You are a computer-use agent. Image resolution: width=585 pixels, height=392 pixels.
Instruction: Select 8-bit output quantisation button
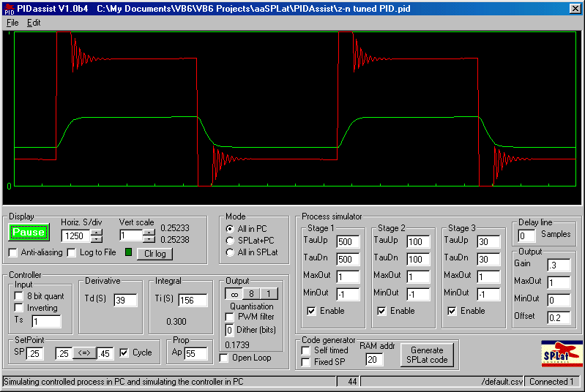(x=251, y=294)
